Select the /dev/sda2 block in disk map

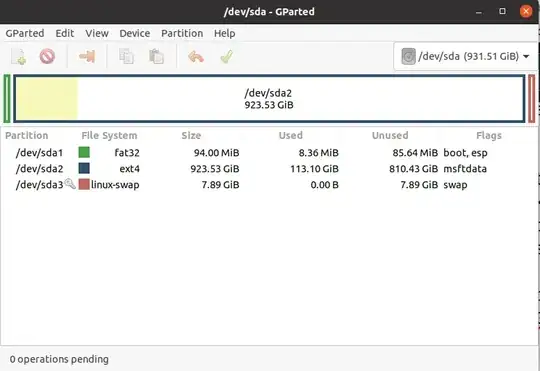pos(269,99)
